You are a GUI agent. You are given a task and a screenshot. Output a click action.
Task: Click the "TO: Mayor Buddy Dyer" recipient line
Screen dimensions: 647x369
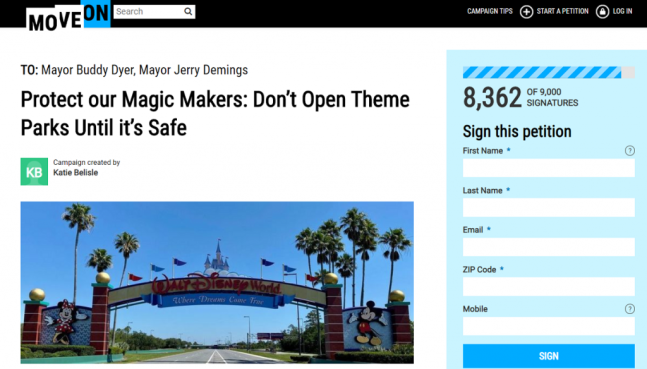click(134, 70)
